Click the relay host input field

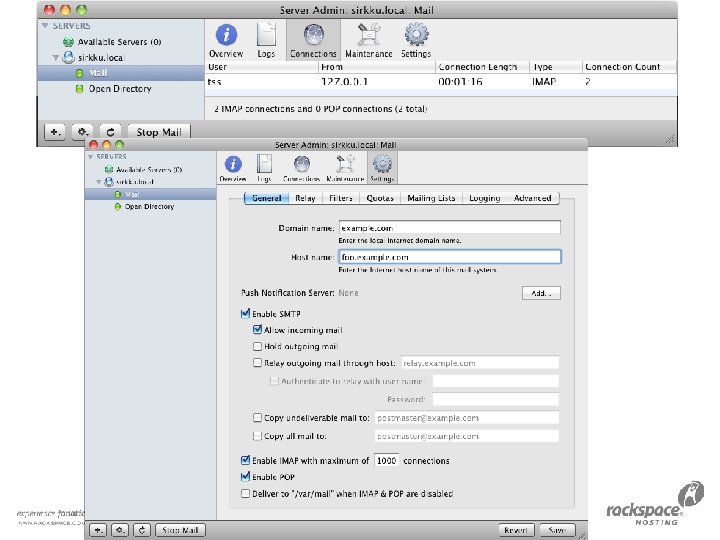480,363
